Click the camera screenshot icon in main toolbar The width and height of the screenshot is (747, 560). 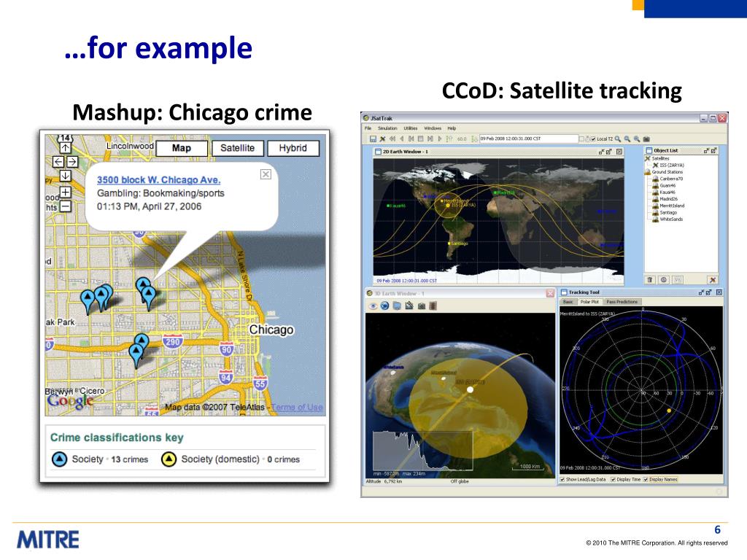(646, 139)
